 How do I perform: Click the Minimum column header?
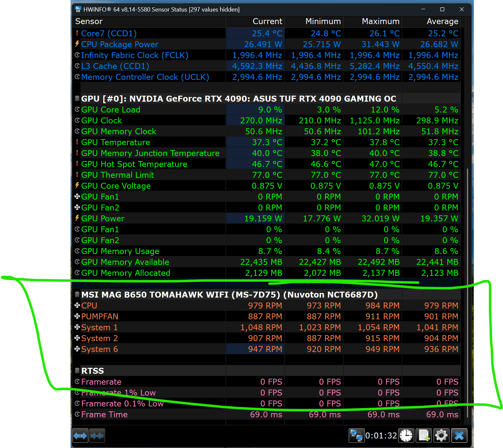(314, 21)
